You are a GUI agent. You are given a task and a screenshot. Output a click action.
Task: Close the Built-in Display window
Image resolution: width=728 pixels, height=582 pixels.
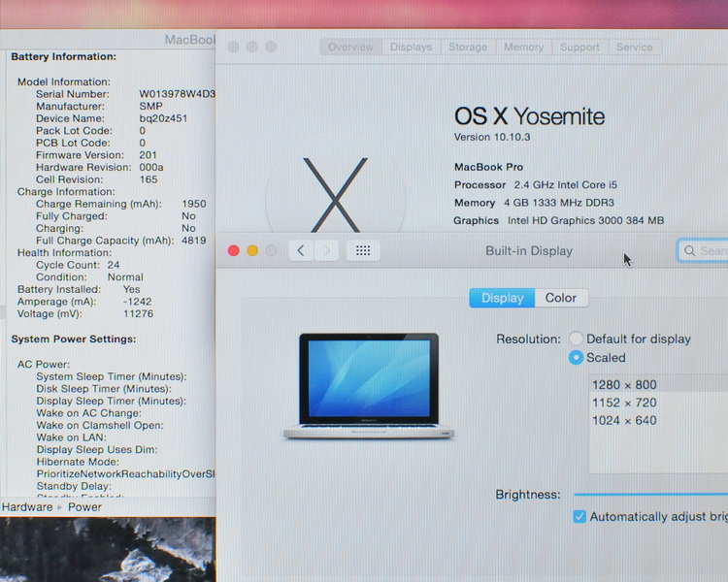234,251
